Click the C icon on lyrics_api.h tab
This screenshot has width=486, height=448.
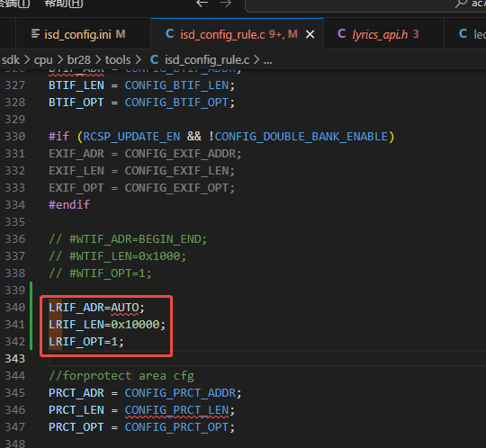342,34
